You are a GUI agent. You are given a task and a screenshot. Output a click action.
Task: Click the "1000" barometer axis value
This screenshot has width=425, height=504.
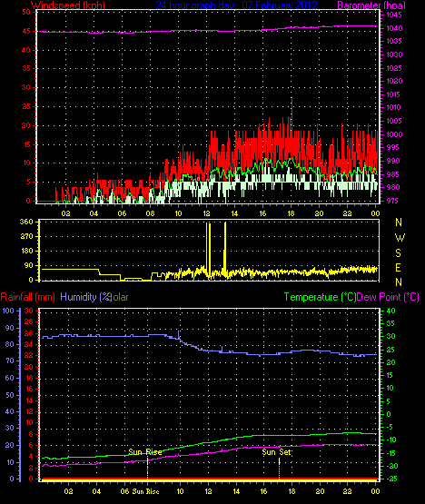394,134
